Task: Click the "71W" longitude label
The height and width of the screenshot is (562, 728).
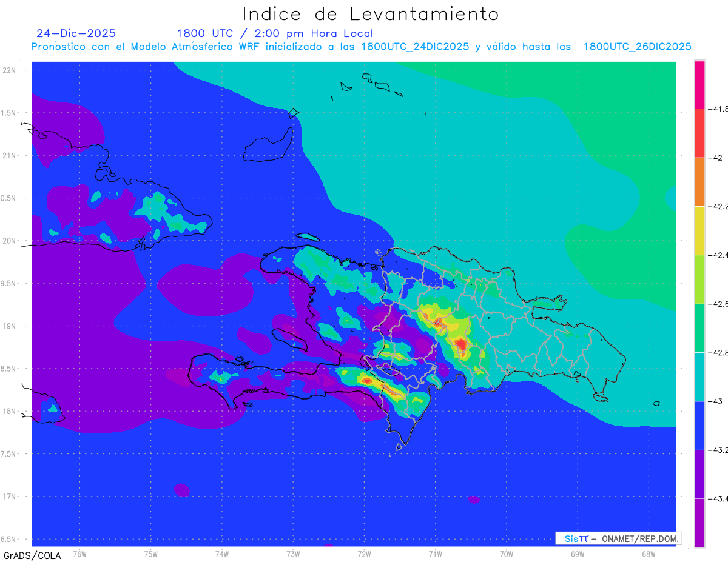Action: [x=435, y=554]
